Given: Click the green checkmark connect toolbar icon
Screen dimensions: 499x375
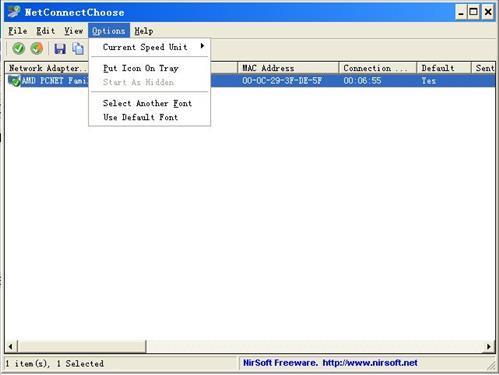Looking at the screenshot, I should [19, 49].
